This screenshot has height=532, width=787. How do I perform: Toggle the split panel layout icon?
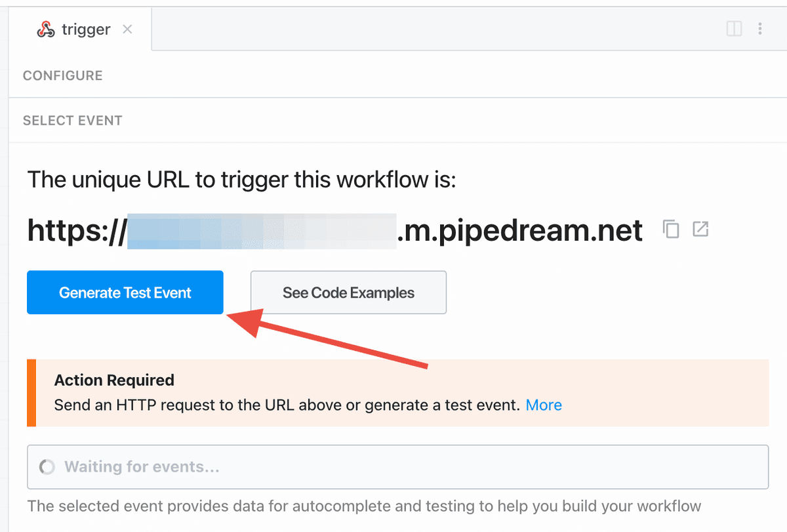click(x=734, y=29)
